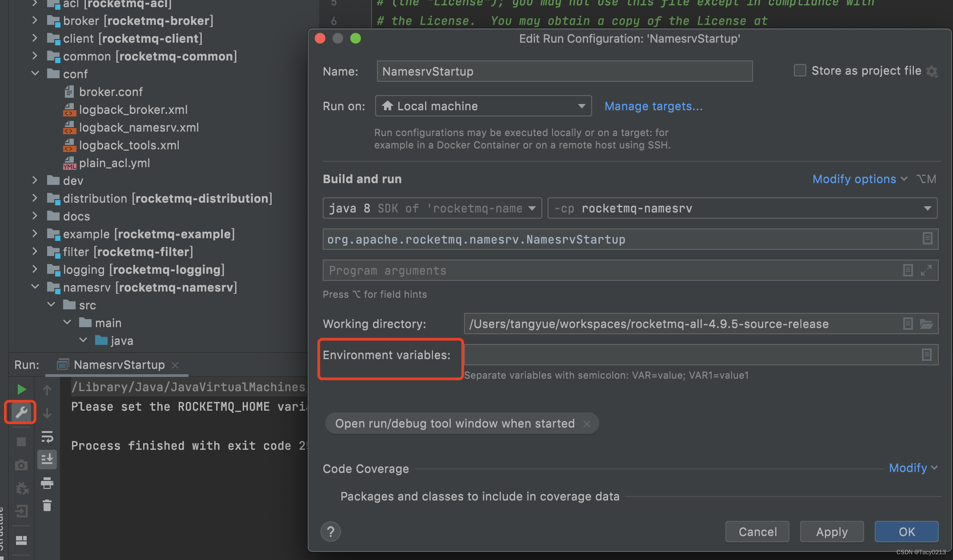Click the green Rerun arrow in Run panel
953x560 pixels.
21,389
